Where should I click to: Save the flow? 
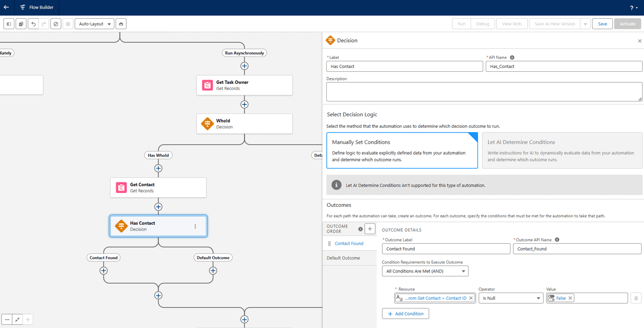(x=602, y=24)
